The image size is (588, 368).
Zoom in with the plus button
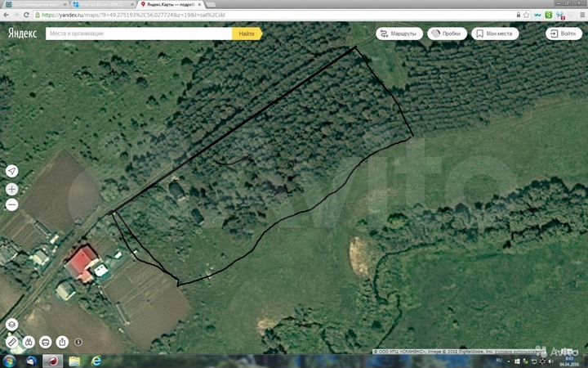(x=11, y=189)
